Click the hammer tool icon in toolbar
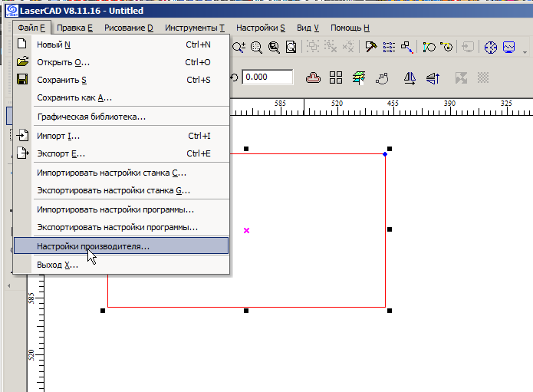Screen dimensions: 533x392 coord(370,47)
